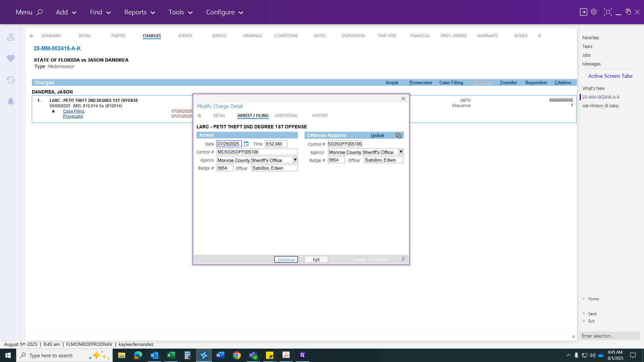Image resolution: width=644 pixels, height=362 pixels.
Task: Click the Renumber action in Charges bar
Action: pos(536,83)
